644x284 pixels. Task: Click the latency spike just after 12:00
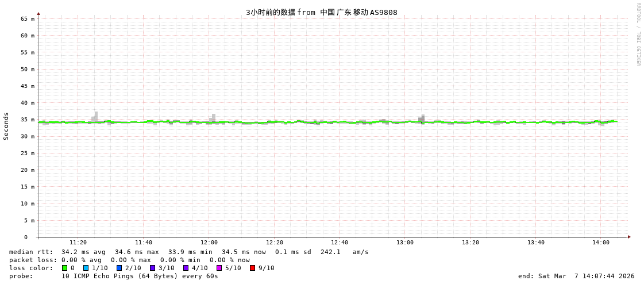click(213, 118)
